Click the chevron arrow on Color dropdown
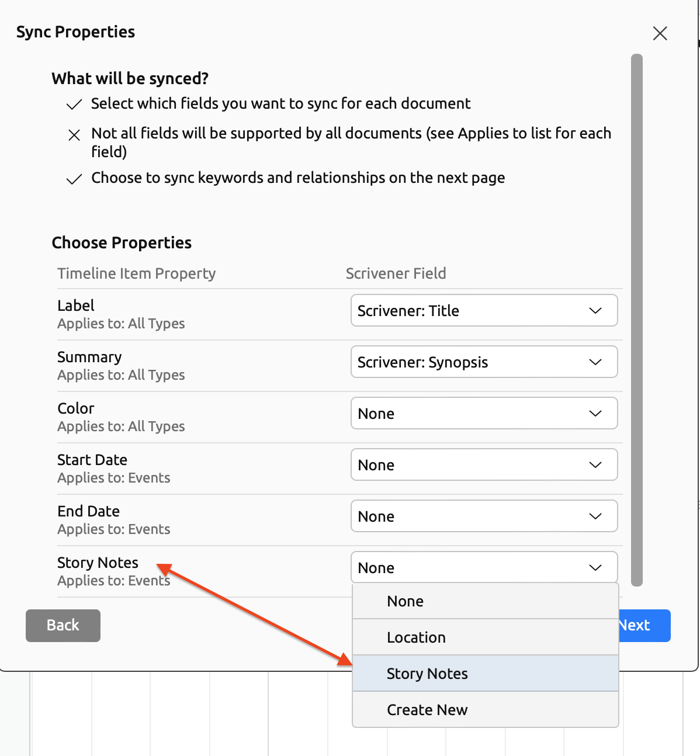Viewport: 700px width, 756px height. pyautogui.click(x=595, y=413)
